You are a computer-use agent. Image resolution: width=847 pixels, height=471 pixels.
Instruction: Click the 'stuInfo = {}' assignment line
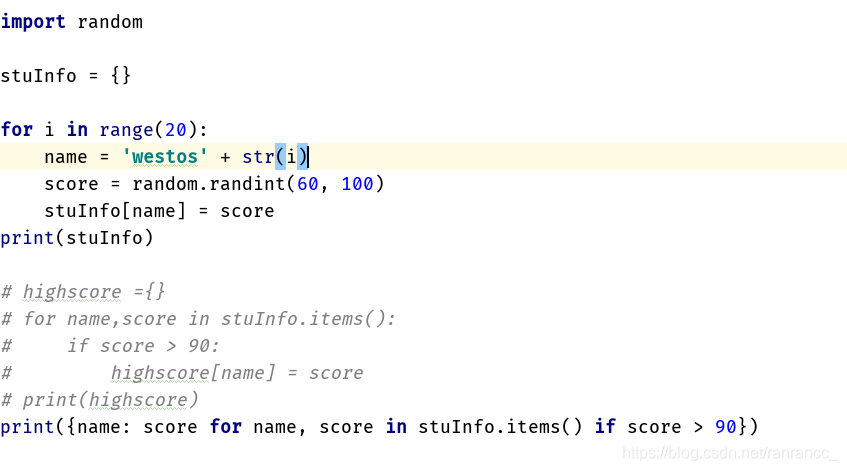coord(65,76)
